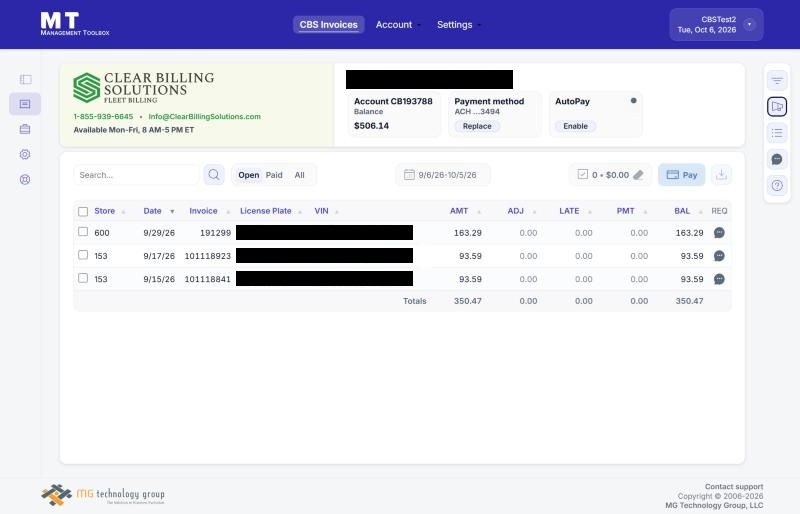
Task: Open the Settings dropdown menu
Action: [459, 25]
